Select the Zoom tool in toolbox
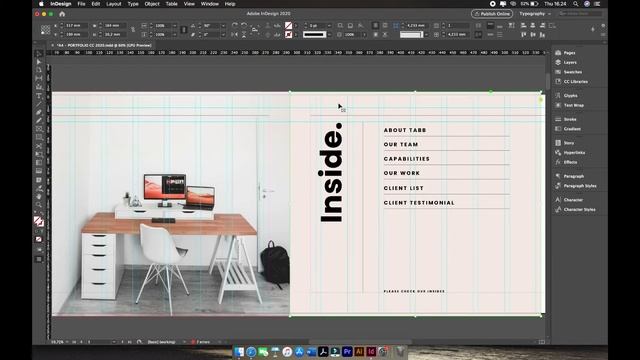The width and height of the screenshot is (640, 360). pyautogui.click(x=39, y=204)
